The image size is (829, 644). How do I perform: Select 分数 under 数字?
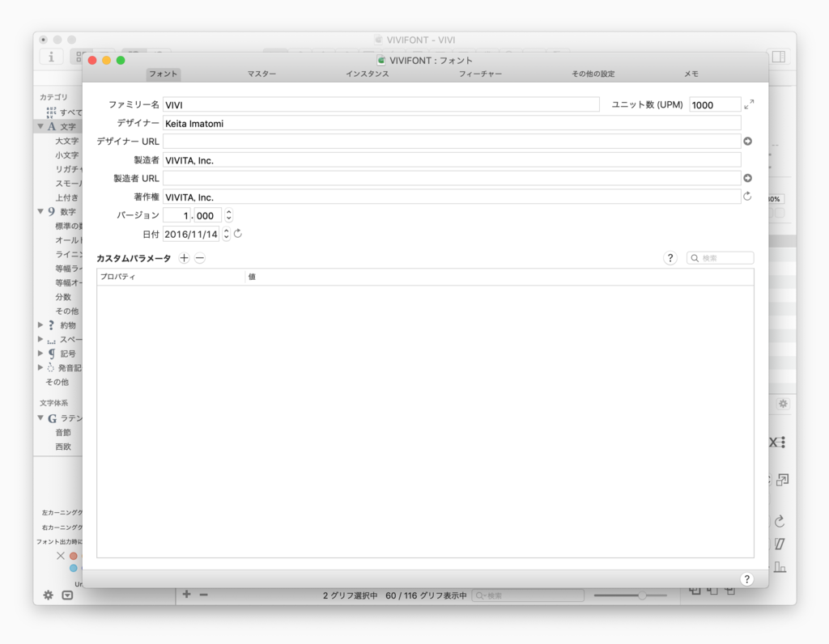click(63, 297)
